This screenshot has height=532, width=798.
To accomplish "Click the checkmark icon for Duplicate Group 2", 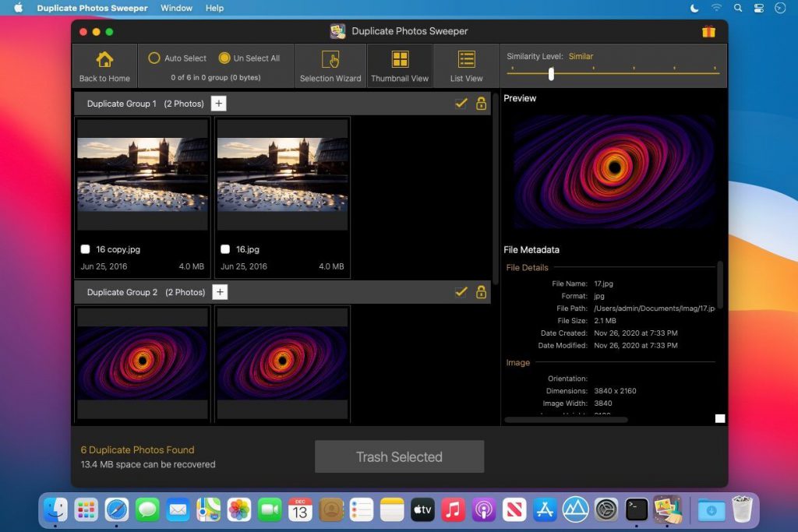I will (461, 292).
